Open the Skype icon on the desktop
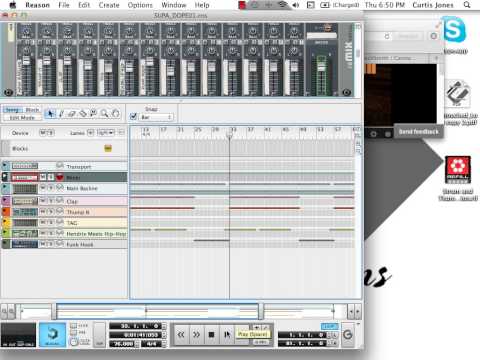 [455, 30]
